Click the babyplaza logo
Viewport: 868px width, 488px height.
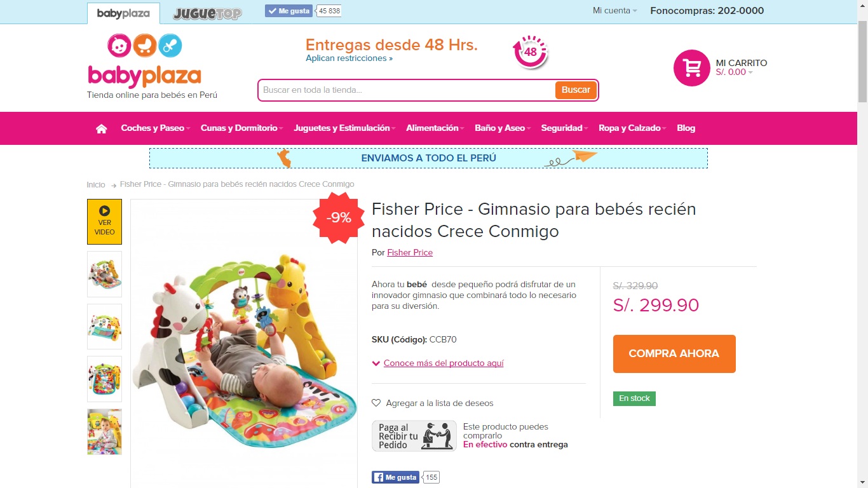tap(144, 61)
